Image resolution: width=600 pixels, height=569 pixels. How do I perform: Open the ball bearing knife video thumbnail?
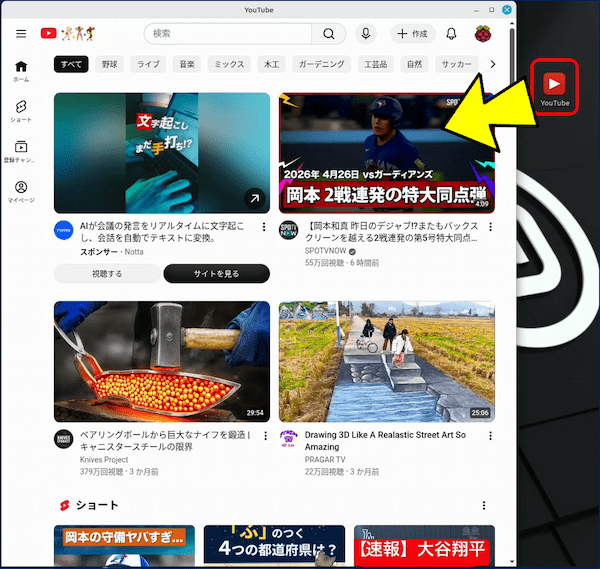(162, 361)
